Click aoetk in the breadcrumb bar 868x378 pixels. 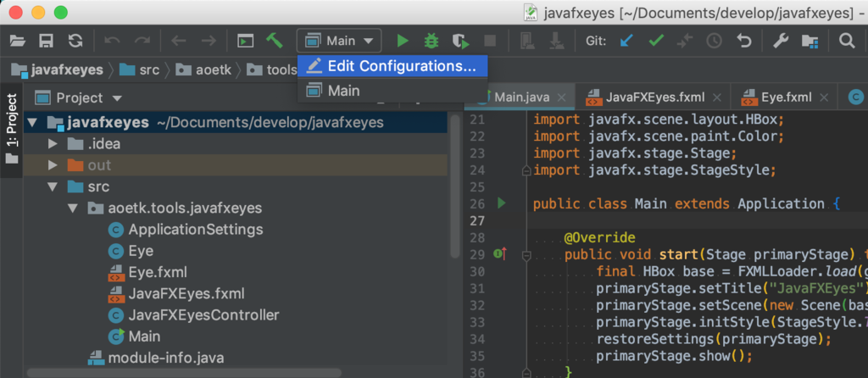203,69
